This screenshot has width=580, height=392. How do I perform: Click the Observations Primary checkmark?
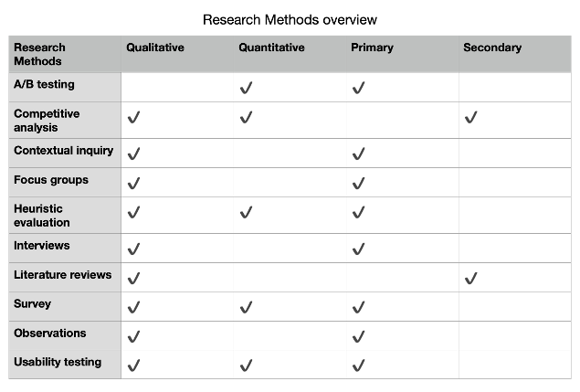click(x=358, y=336)
